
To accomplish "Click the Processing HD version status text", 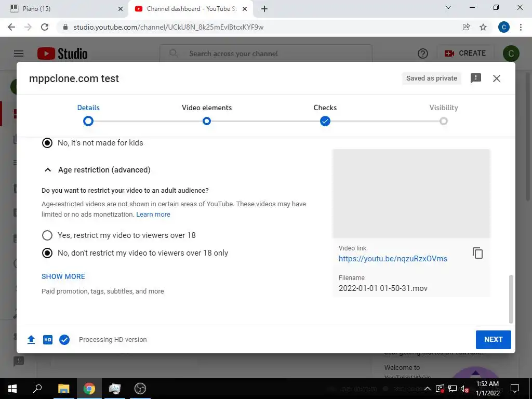I will (x=113, y=340).
